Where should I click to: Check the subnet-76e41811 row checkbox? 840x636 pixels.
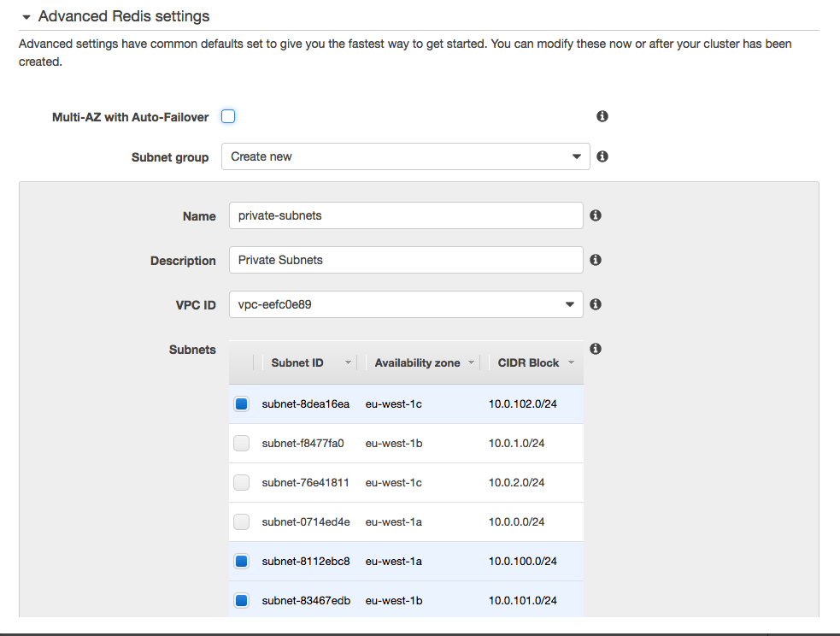(x=242, y=482)
